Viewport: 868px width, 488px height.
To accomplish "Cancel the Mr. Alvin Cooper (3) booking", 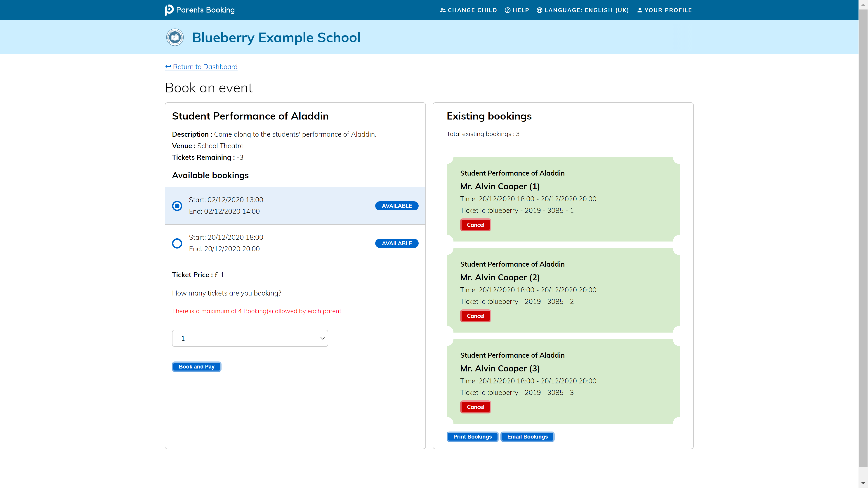I will [475, 407].
